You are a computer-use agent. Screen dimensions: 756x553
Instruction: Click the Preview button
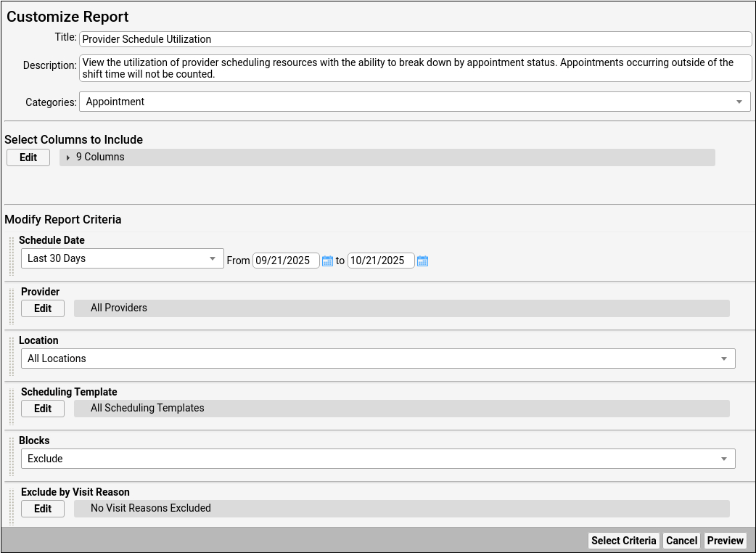click(725, 541)
